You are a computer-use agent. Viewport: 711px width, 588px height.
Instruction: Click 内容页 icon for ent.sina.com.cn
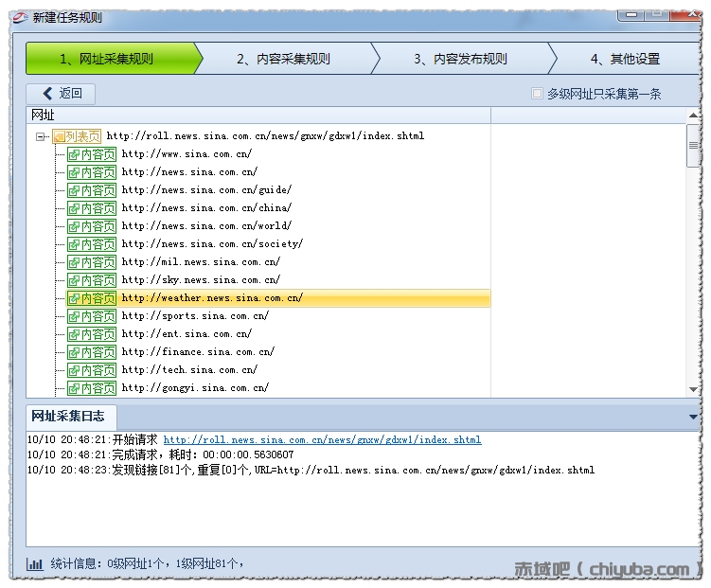(92, 334)
